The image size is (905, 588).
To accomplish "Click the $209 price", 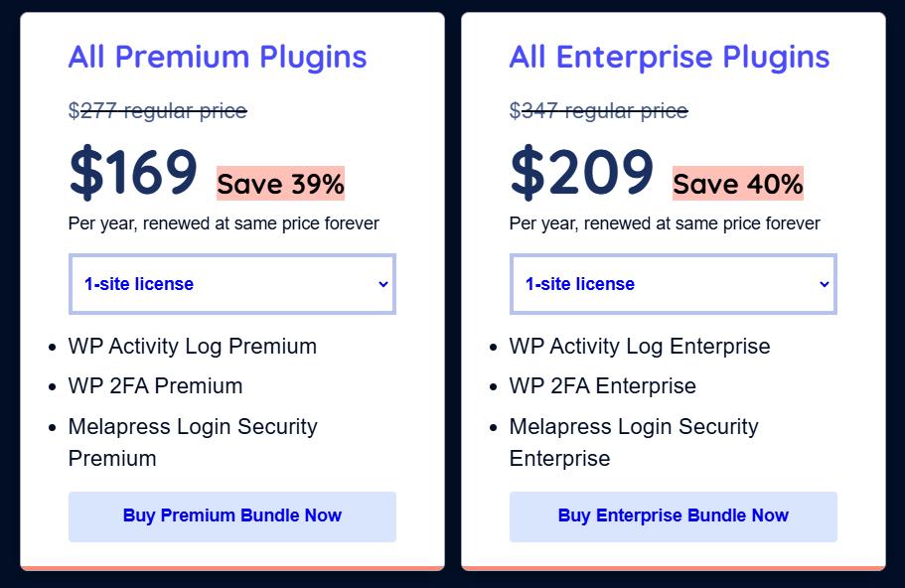I will (x=581, y=172).
